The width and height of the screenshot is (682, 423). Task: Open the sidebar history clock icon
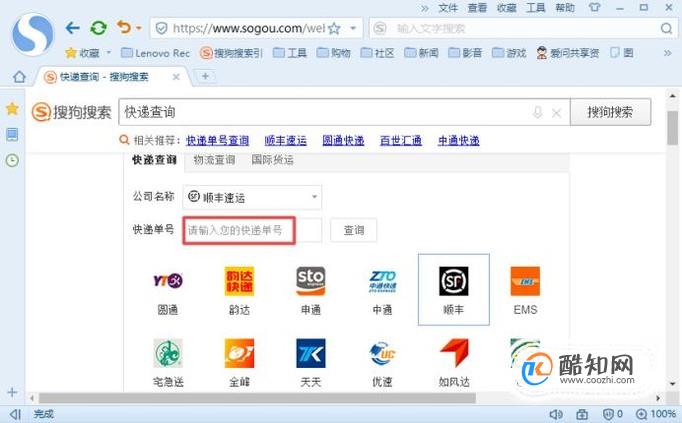click(x=12, y=160)
